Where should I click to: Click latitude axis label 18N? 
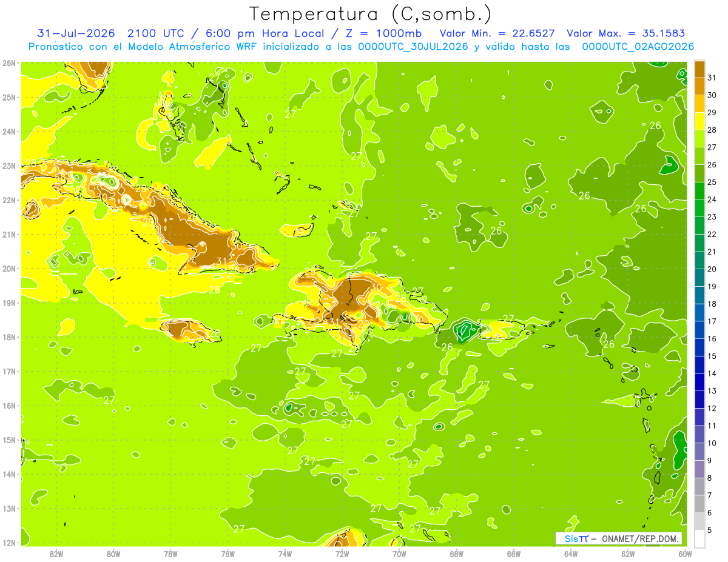pyautogui.click(x=8, y=337)
